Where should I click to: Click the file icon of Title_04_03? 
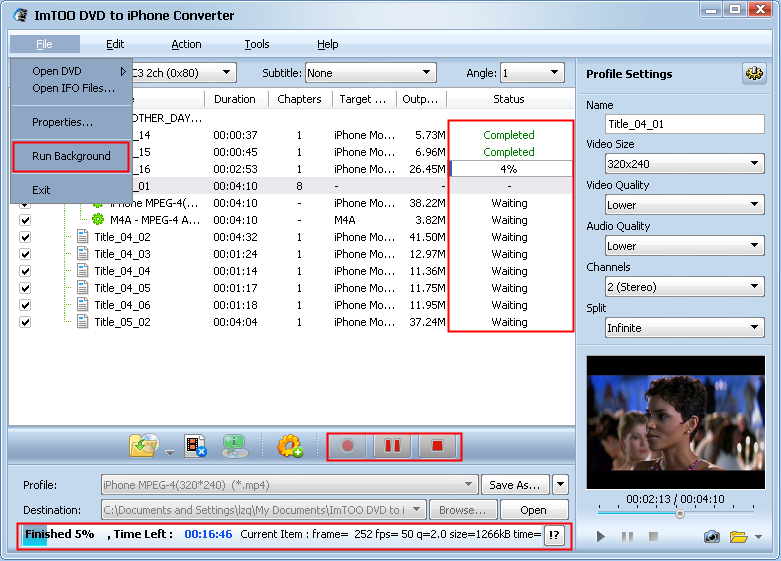pyautogui.click(x=83, y=254)
